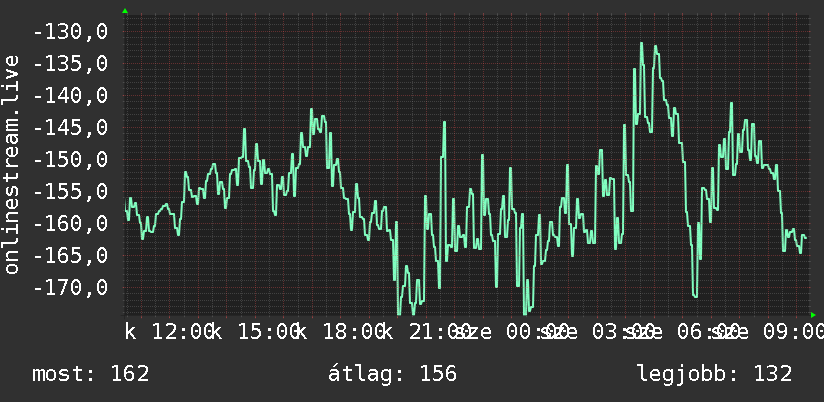Click the -160,0 y-axis label
This screenshot has height=402, width=824.
tap(70, 224)
